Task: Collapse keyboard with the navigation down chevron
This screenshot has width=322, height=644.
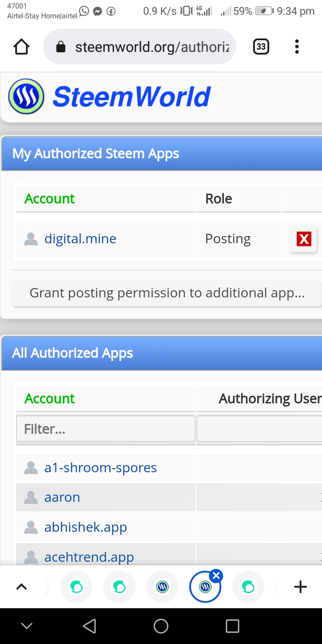Action: (x=27, y=626)
